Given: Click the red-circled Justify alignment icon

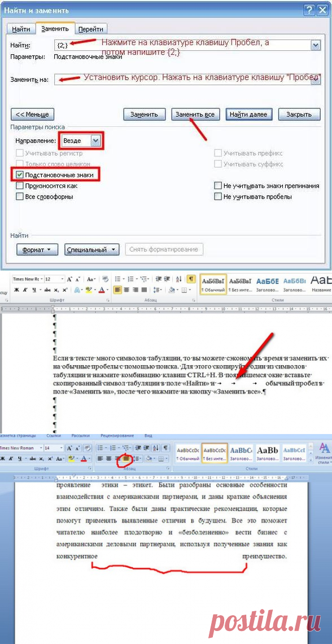Looking at the screenshot, I should click(x=127, y=458).
